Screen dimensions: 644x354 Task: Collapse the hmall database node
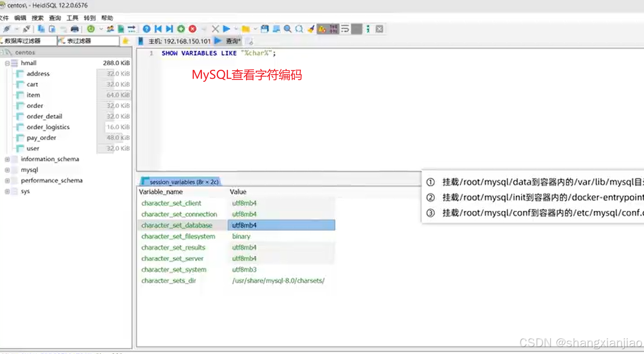coord(7,63)
